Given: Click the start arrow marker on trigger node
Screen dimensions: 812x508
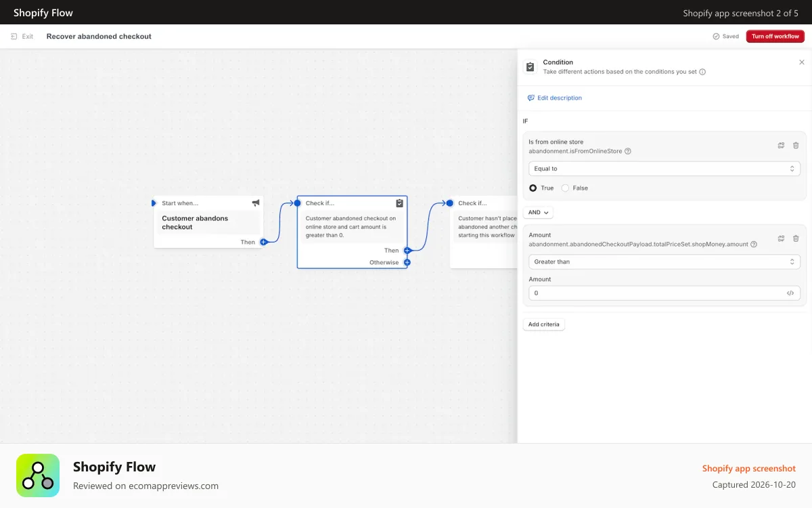Looking at the screenshot, I should (x=154, y=203).
